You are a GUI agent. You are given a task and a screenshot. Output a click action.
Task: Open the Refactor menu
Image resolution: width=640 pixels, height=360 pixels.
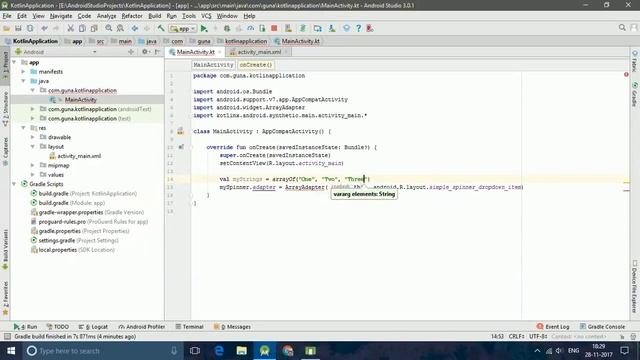pos(132,16)
